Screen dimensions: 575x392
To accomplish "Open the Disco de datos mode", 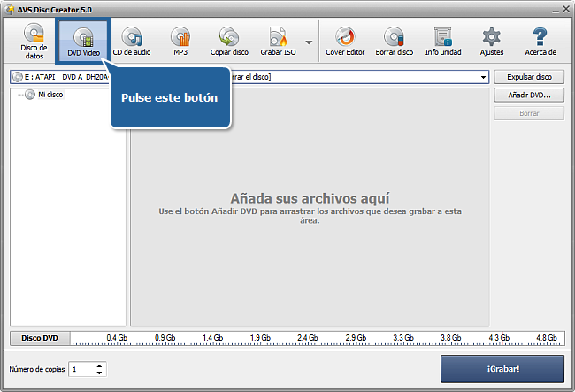I will pos(34,41).
